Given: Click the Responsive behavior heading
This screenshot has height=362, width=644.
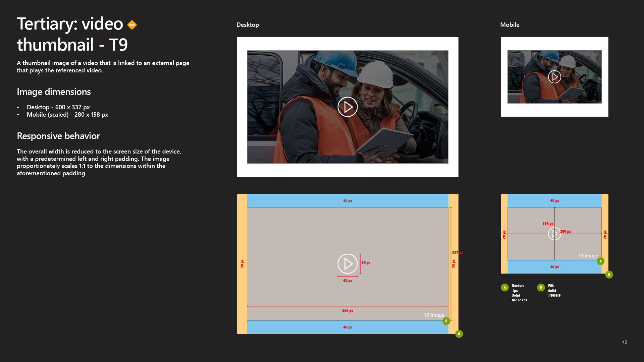Looking at the screenshot, I should coord(58,136).
